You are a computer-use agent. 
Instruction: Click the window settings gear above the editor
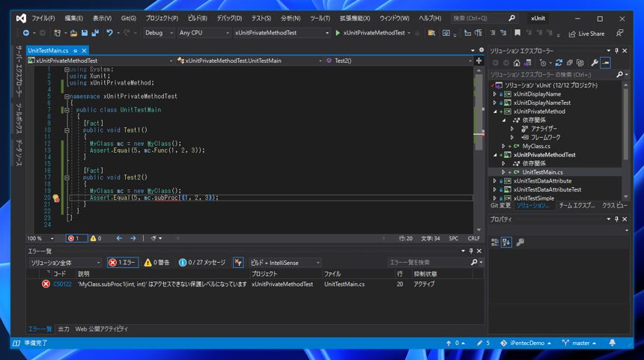click(482, 50)
